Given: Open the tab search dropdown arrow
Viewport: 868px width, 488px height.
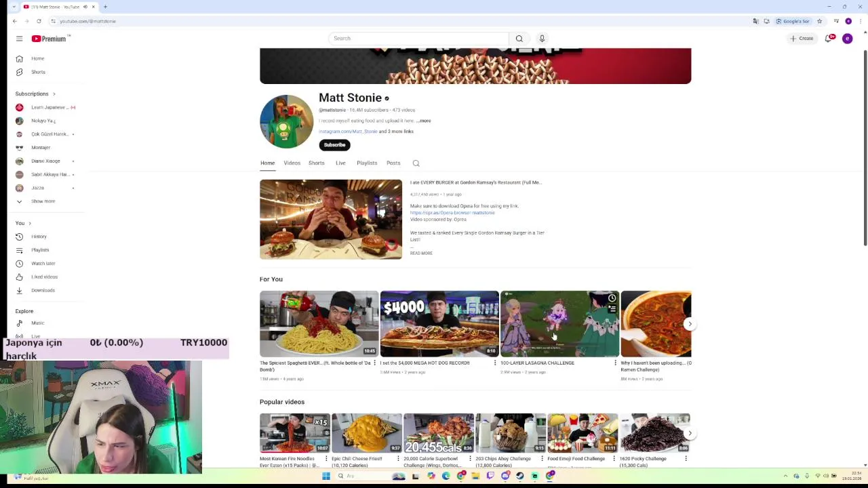Looking at the screenshot, I should coord(14,7).
